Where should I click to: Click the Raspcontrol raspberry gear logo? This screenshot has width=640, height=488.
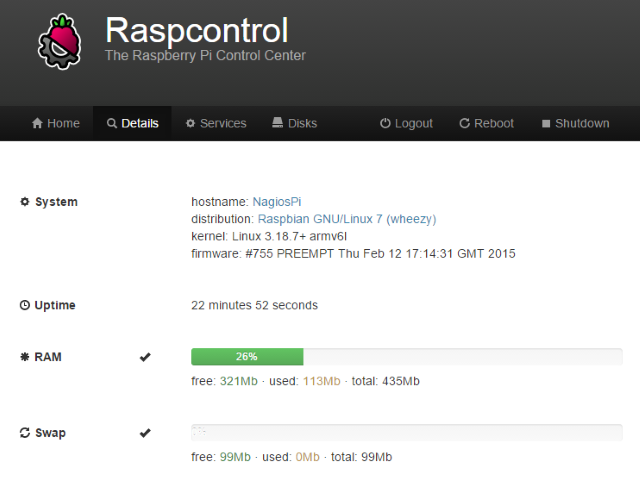pos(60,42)
